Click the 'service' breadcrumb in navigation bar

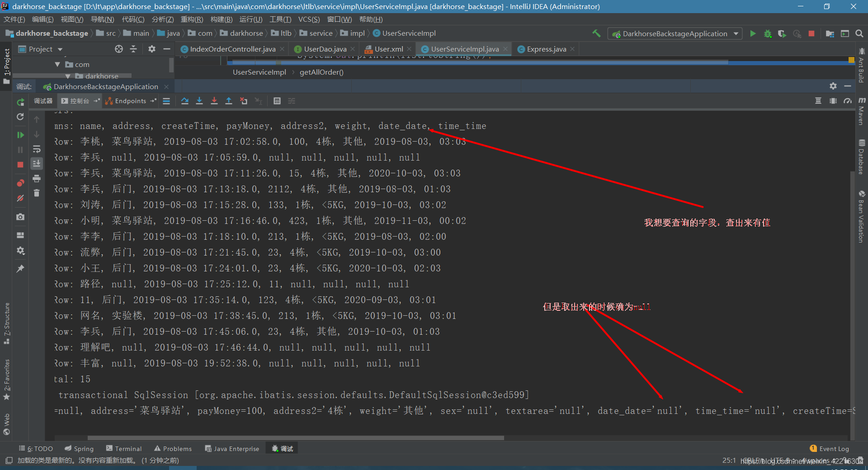click(x=321, y=33)
